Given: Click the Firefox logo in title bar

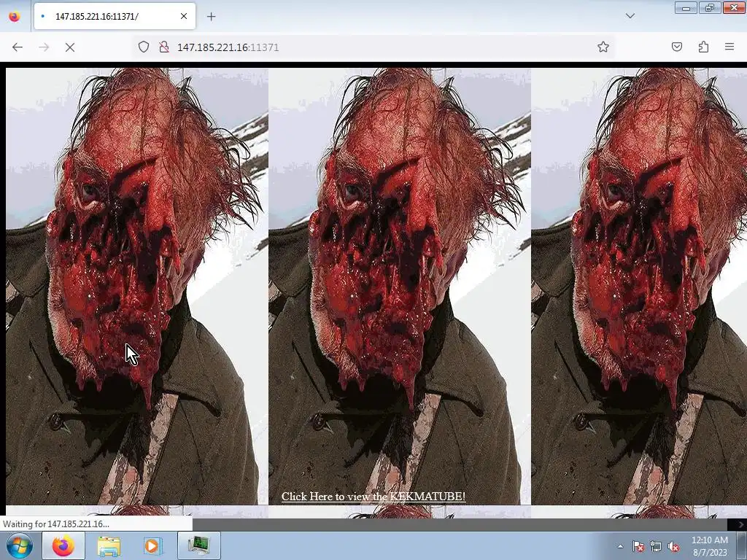Looking at the screenshot, I should (x=15, y=16).
